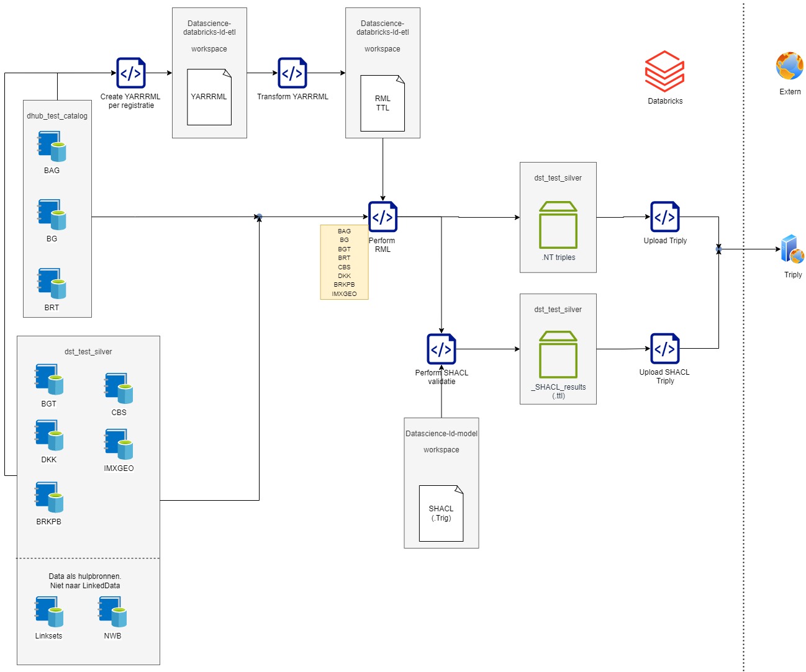The image size is (806, 672).
Task: Select the Upload SHACL Triply script icon
Action: coord(665,349)
